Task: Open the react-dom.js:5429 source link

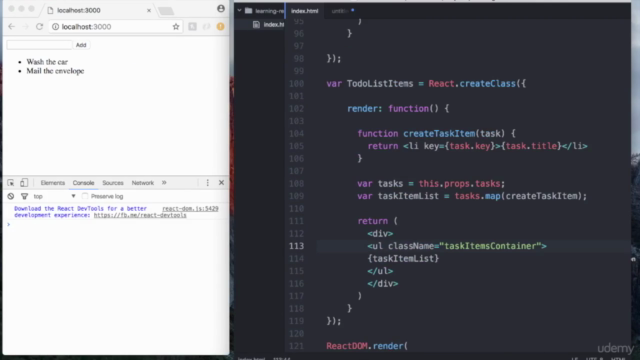Action: (190, 209)
